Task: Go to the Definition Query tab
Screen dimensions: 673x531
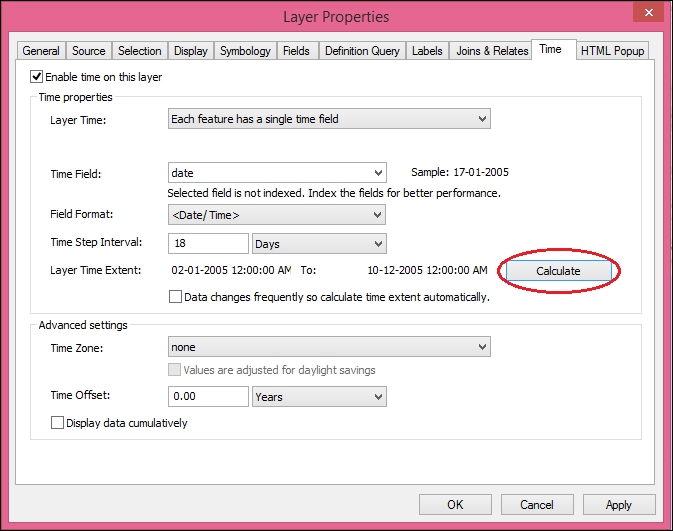Action: (361, 51)
